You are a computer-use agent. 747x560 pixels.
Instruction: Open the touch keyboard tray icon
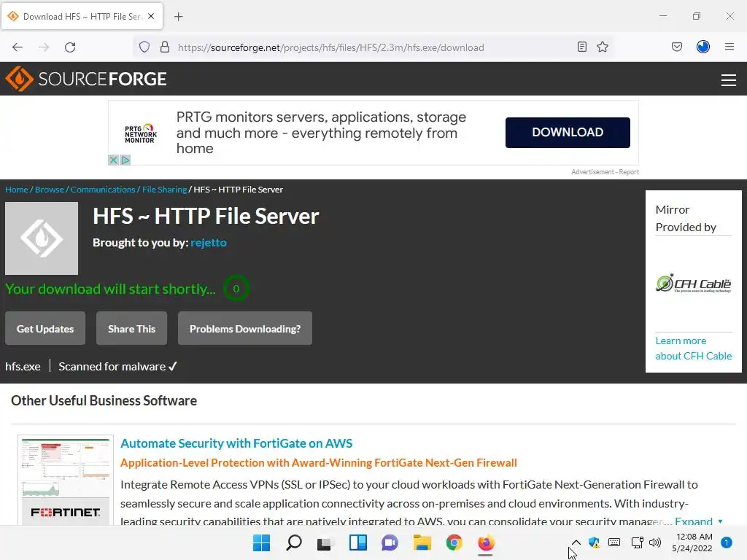(614, 542)
